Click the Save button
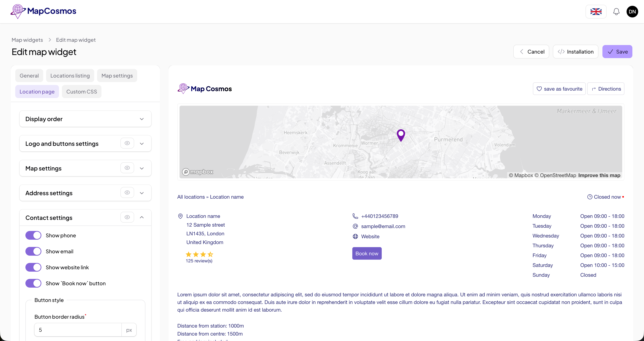The width and height of the screenshot is (644, 341). pos(617,52)
